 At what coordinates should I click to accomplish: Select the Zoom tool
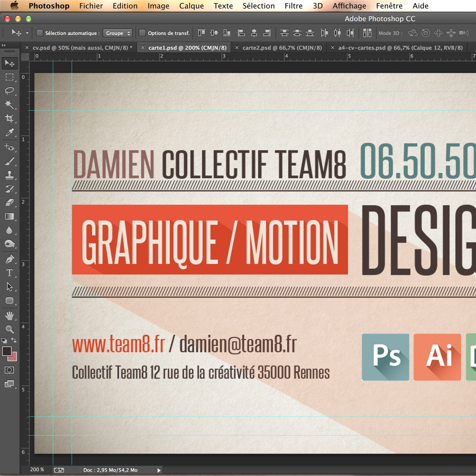click(10, 329)
